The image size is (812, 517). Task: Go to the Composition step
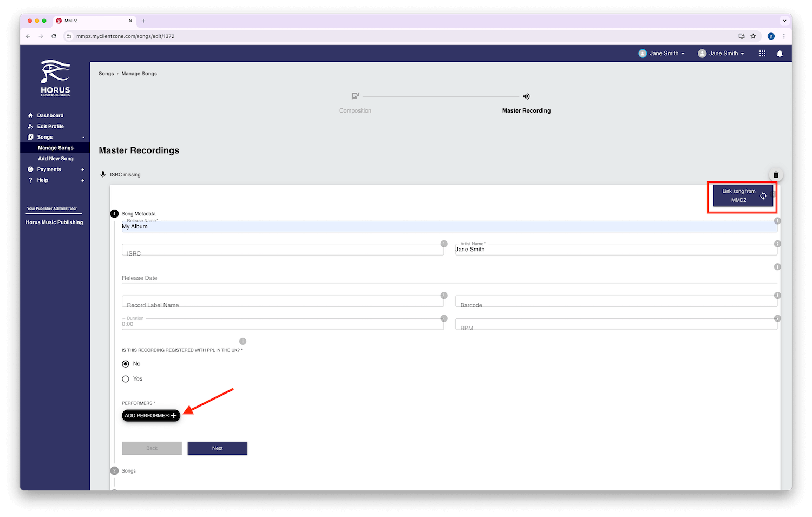[x=355, y=110]
